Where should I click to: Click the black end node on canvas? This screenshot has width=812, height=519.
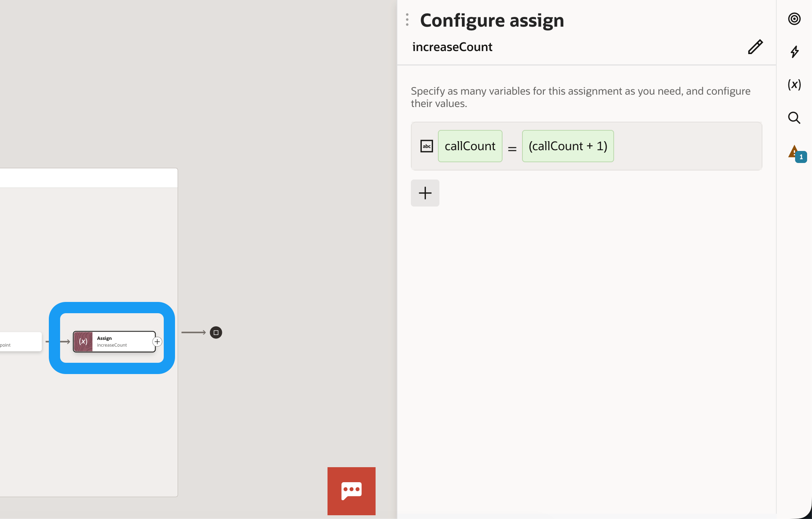(216, 332)
